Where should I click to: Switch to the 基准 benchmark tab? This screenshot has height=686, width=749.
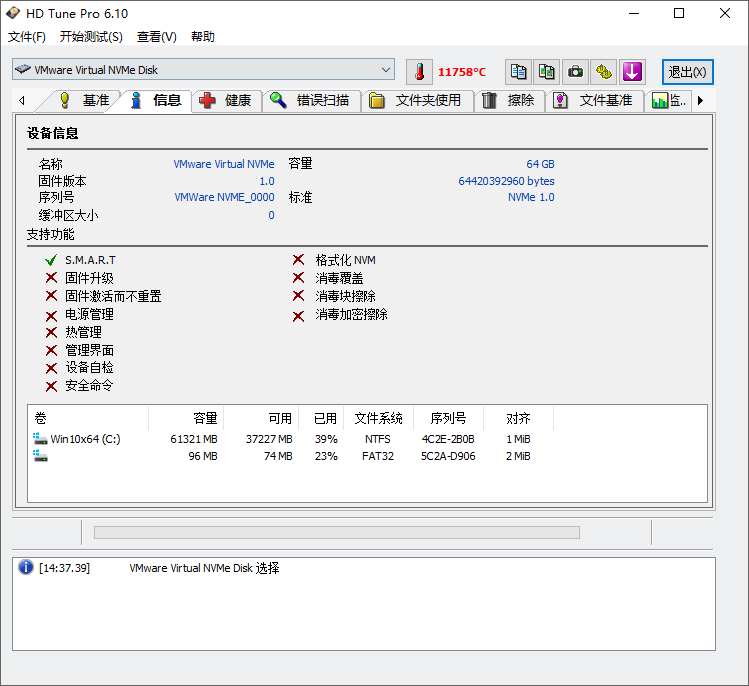tap(85, 100)
